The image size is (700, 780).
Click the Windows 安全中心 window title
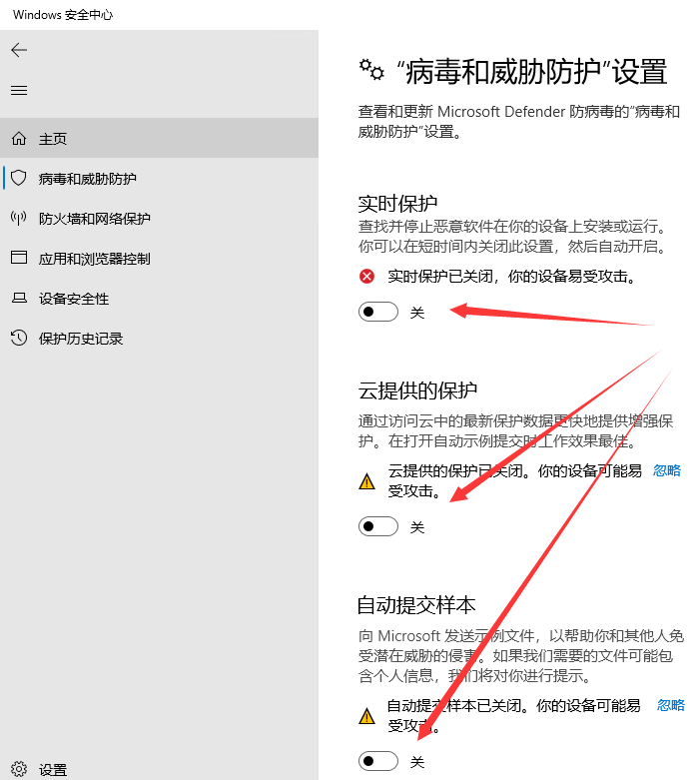point(63,14)
